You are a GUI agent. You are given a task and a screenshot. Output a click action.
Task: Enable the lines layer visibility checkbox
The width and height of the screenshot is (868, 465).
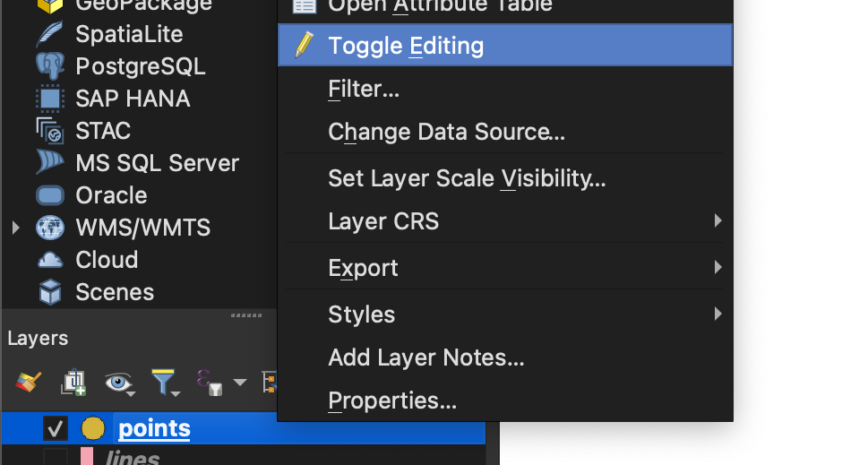(56, 457)
